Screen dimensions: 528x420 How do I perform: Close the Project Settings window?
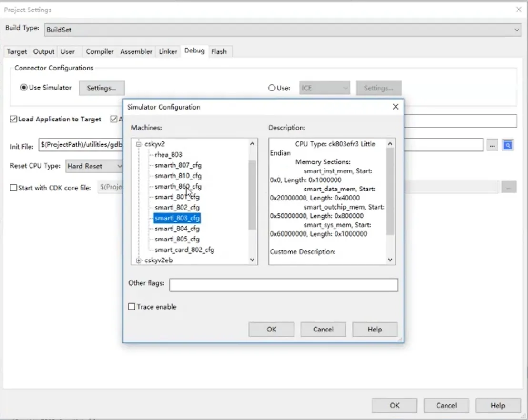click(519, 10)
